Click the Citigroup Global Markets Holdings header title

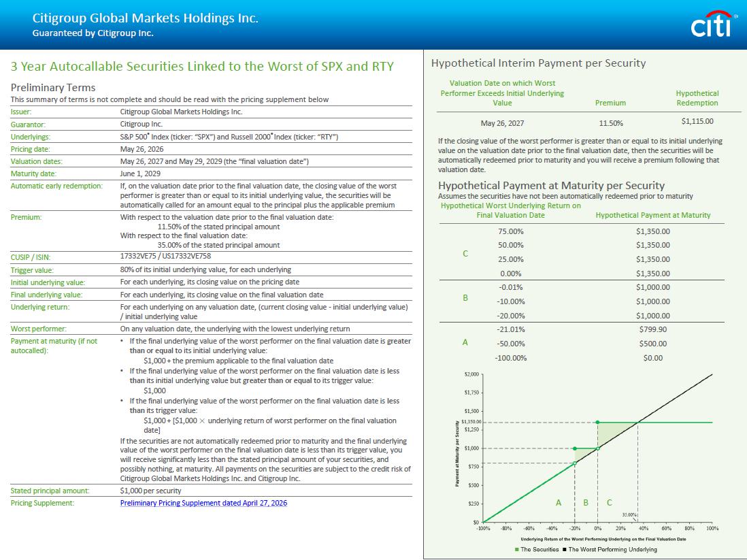[145, 18]
